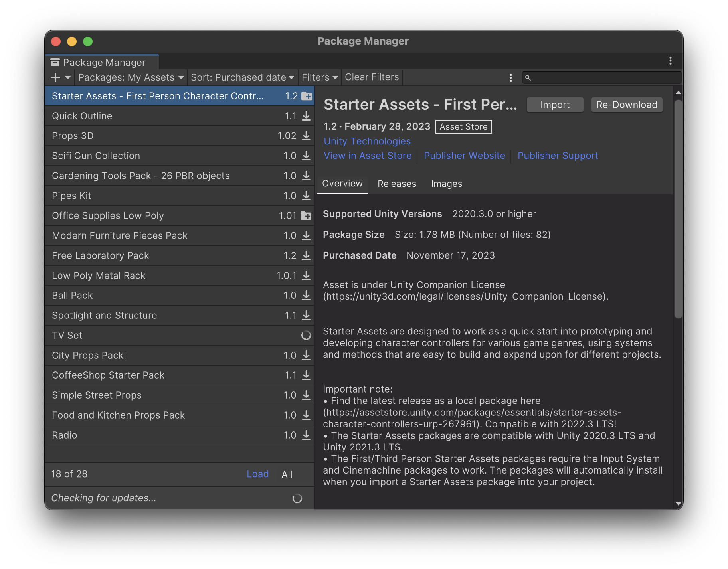This screenshot has height=569, width=728.
Task: Click download icon for Food and Kitchen Props Pack
Action: tap(306, 415)
